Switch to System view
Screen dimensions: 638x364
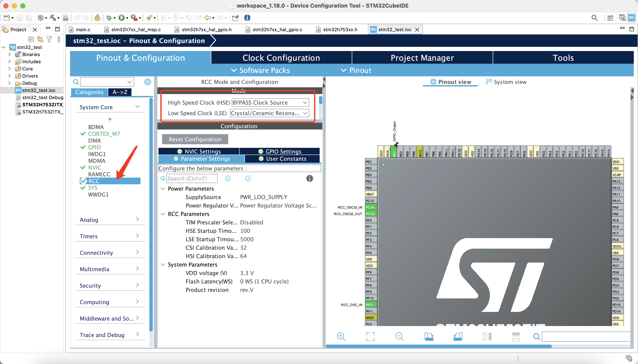(x=506, y=82)
